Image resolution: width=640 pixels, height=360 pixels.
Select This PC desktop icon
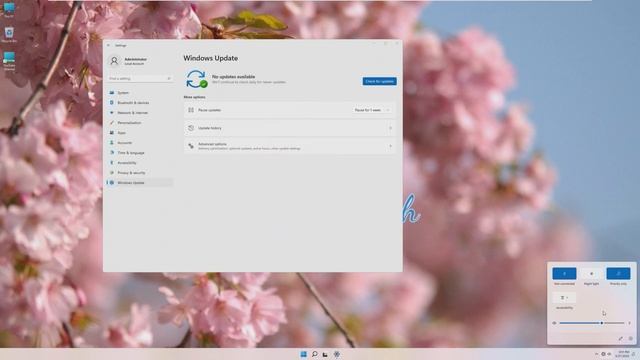(x=9, y=10)
